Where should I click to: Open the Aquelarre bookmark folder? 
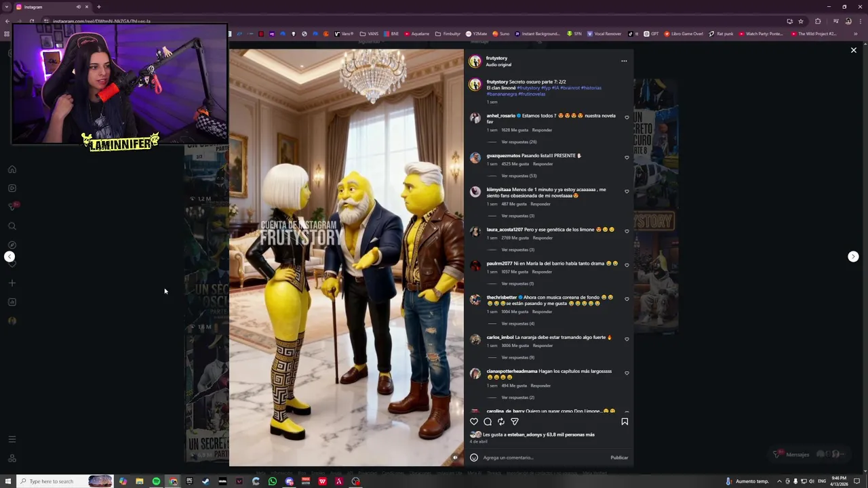tap(416, 34)
